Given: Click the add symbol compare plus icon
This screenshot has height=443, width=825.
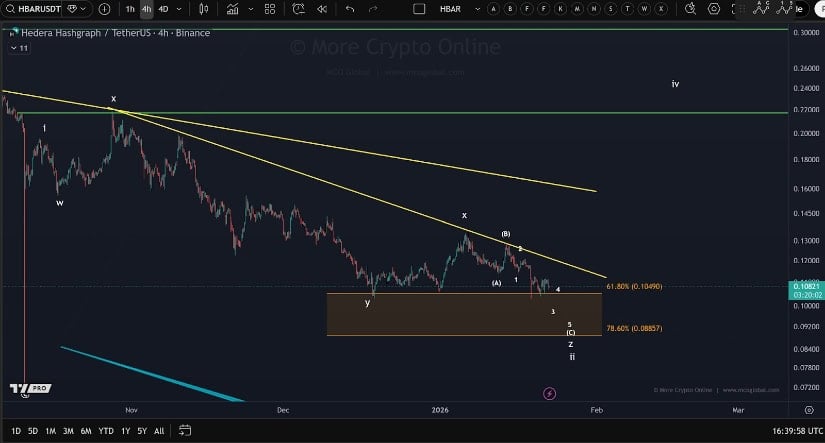Looking at the screenshot, I should coord(104,9).
